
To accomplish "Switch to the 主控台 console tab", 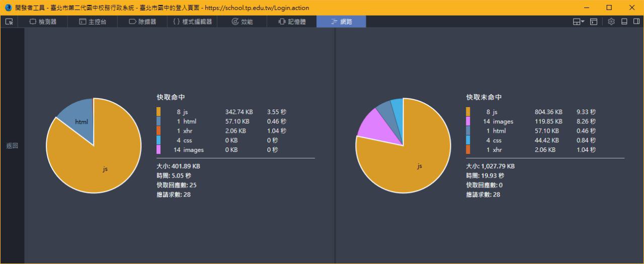I will point(93,22).
